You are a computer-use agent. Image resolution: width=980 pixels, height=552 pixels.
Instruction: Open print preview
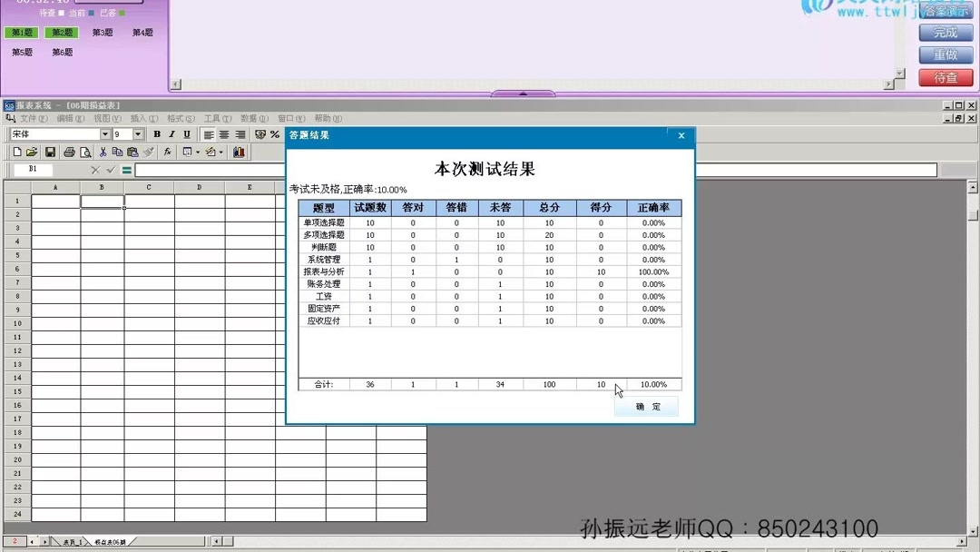[x=85, y=152]
